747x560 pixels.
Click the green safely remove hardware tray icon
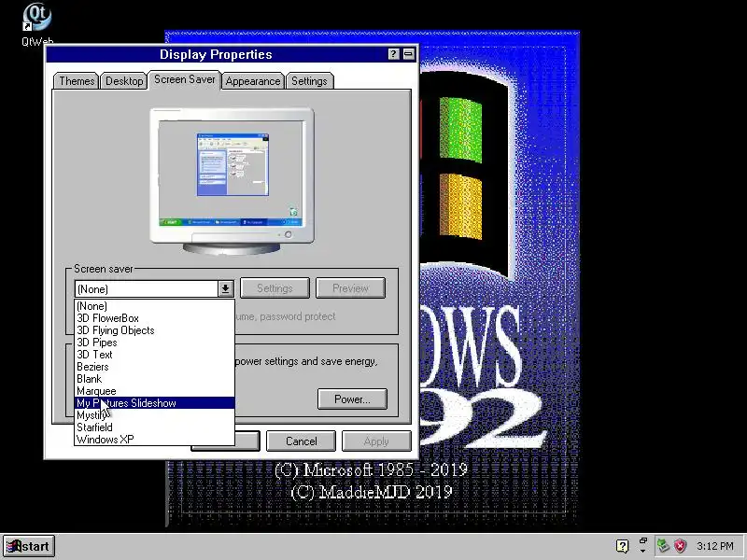tap(663, 545)
